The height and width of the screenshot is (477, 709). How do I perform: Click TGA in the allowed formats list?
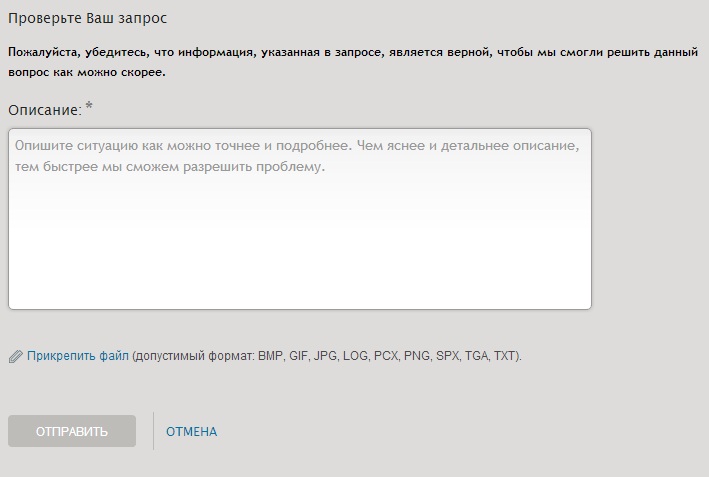pos(484,356)
